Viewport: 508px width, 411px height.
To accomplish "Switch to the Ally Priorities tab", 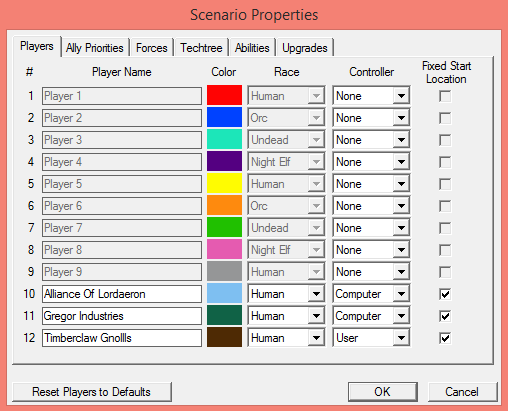I will click(95, 48).
